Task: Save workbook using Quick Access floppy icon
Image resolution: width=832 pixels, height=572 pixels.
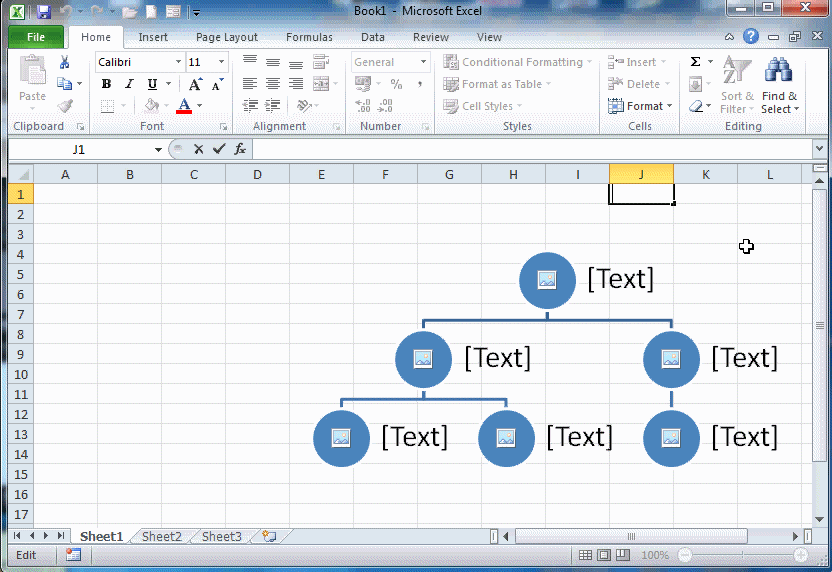Action: pos(43,12)
